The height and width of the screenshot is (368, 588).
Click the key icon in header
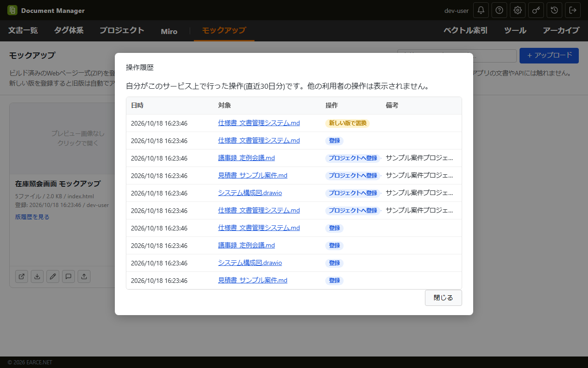click(536, 10)
